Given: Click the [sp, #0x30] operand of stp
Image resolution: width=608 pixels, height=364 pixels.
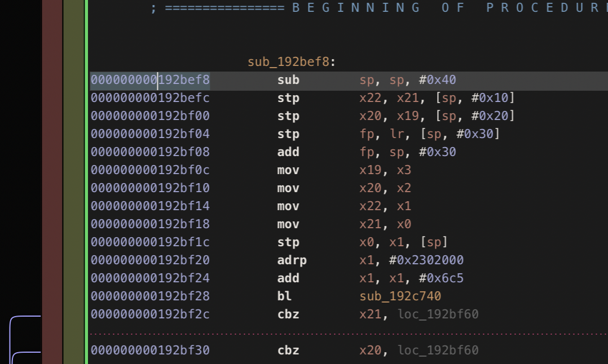Looking at the screenshot, I should (460, 134).
